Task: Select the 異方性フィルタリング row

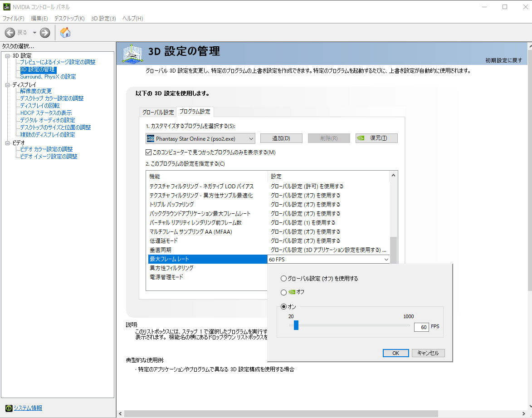Action: 208,268
